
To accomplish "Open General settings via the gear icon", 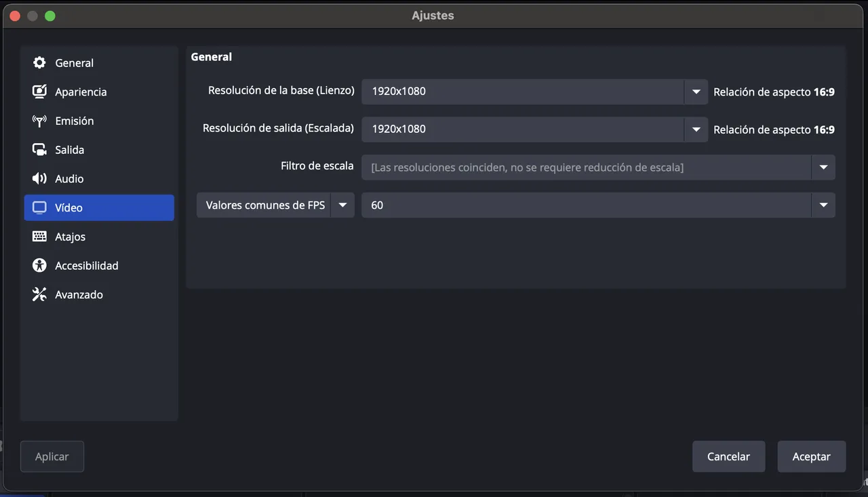I will [39, 63].
